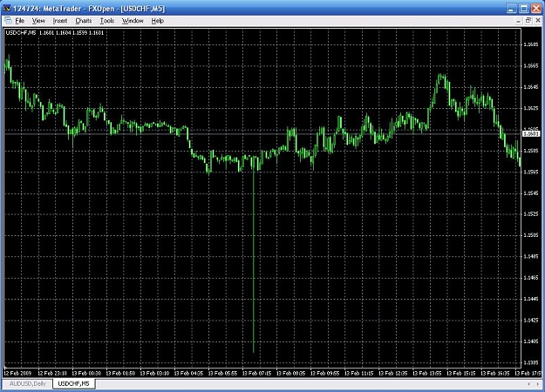Viewport: 545px width, 392px height.
Task: Click the 1.1625 price axis label
Action: tap(531, 108)
